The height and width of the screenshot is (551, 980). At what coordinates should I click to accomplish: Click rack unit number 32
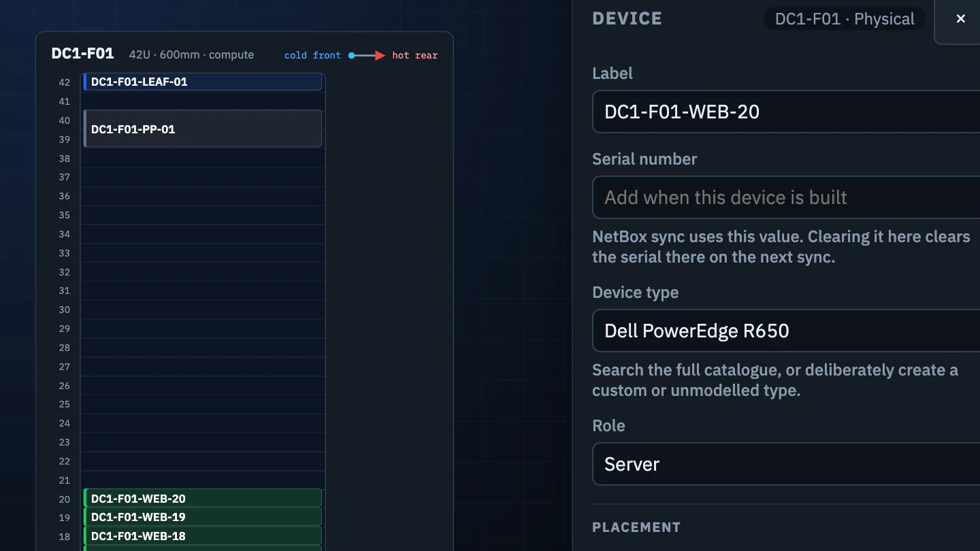pyautogui.click(x=65, y=272)
